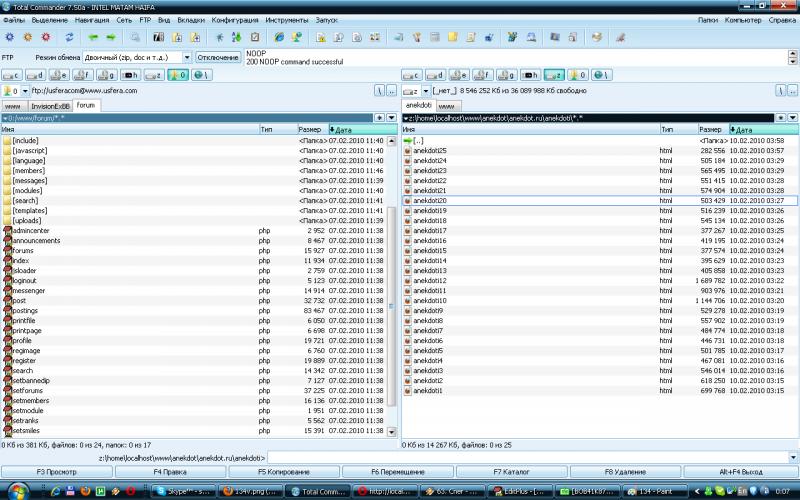Sort right panel by Размер column
Screen dimensions: 800x500
pos(713,130)
